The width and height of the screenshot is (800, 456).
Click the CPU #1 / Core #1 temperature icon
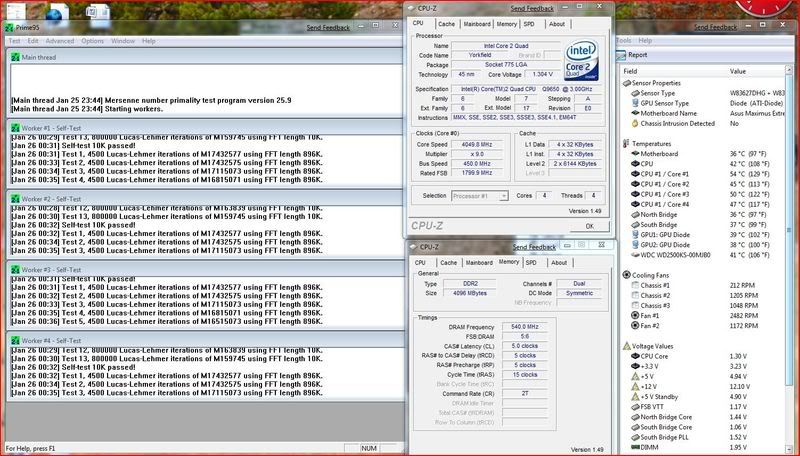pos(635,174)
